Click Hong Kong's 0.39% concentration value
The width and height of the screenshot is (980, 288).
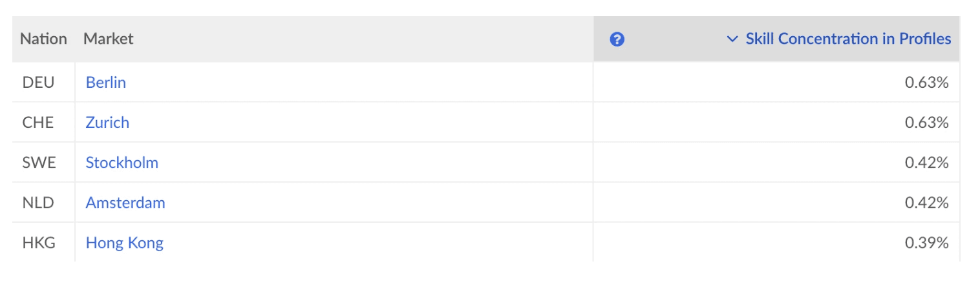coord(926,243)
